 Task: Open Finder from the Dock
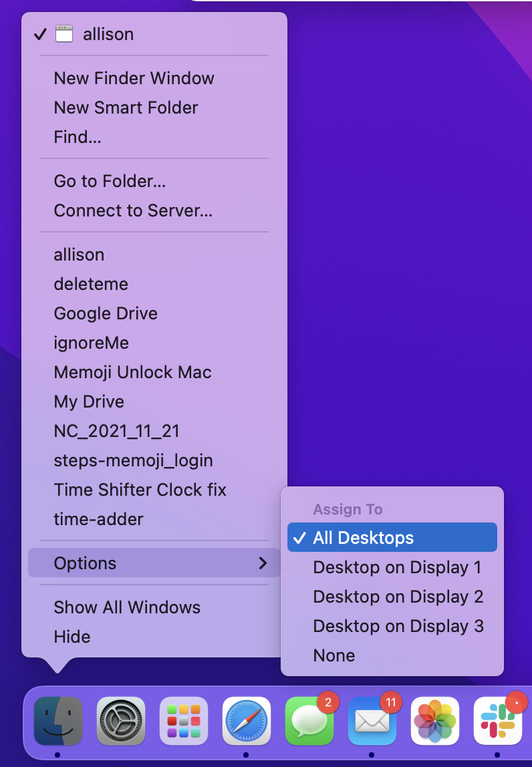click(x=58, y=721)
